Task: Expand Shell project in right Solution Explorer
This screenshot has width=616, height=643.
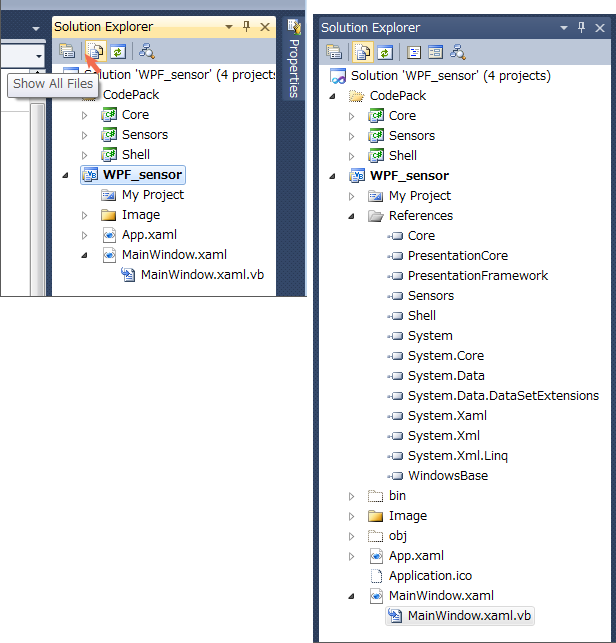Action: click(x=351, y=157)
